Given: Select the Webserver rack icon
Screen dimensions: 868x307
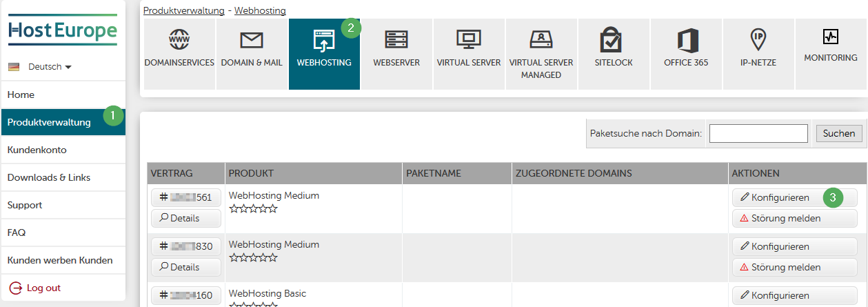Looking at the screenshot, I should click(x=396, y=39).
